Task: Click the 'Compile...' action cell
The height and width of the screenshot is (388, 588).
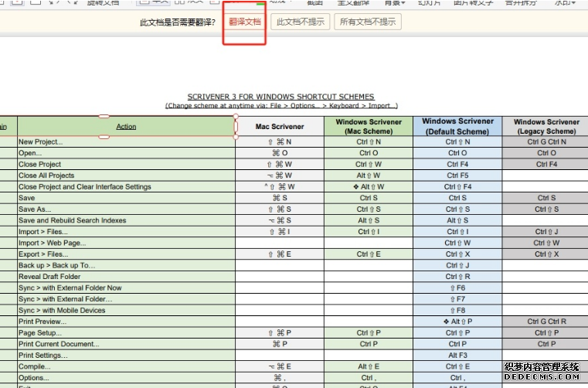Action: (x=126, y=366)
